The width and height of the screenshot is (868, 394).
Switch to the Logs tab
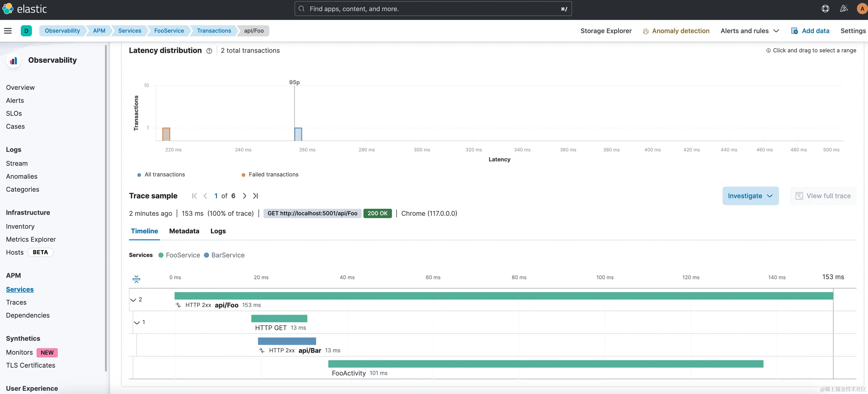coord(218,231)
